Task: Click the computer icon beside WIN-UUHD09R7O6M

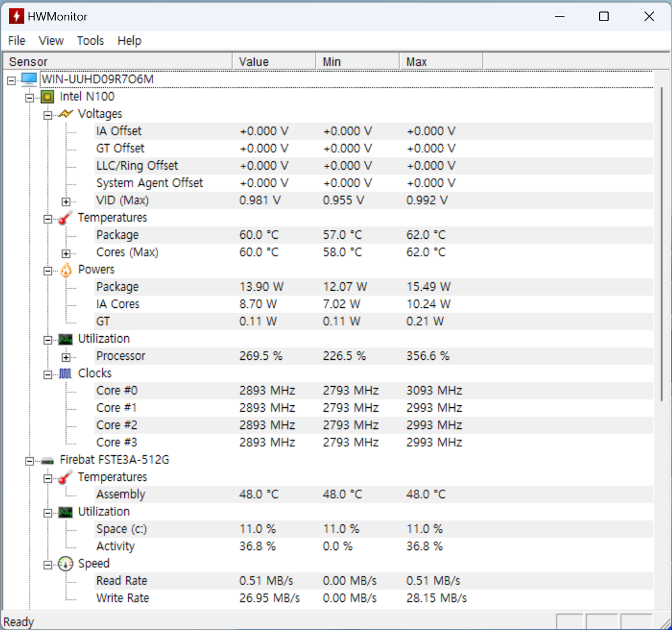Action: click(x=29, y=79)
